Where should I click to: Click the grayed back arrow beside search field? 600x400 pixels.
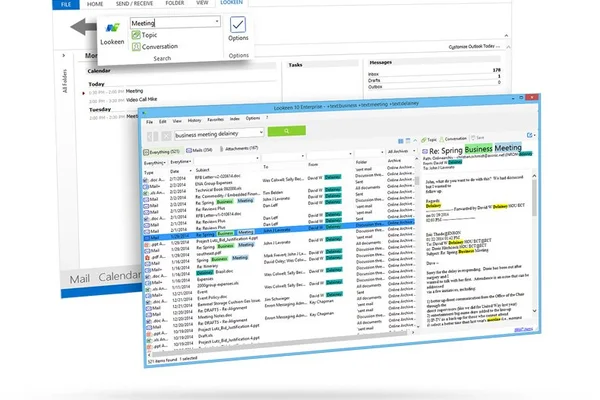click(152, 136)
